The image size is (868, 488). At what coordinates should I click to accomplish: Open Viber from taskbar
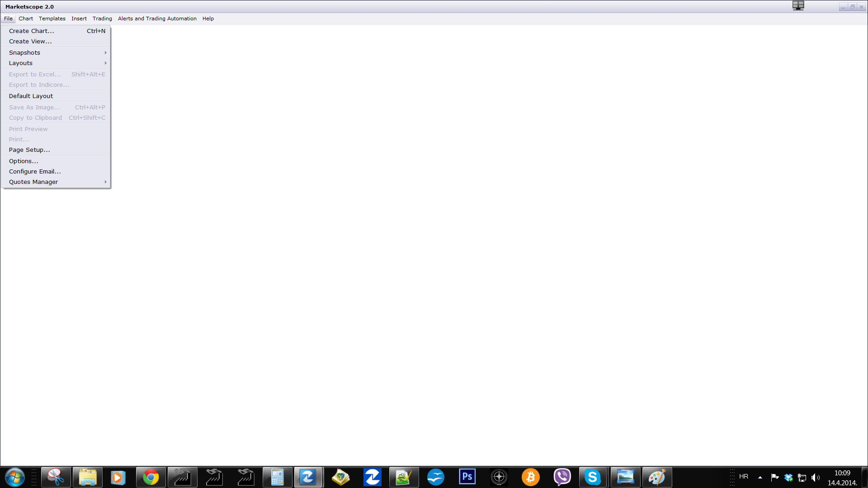[x=562, y=477]
